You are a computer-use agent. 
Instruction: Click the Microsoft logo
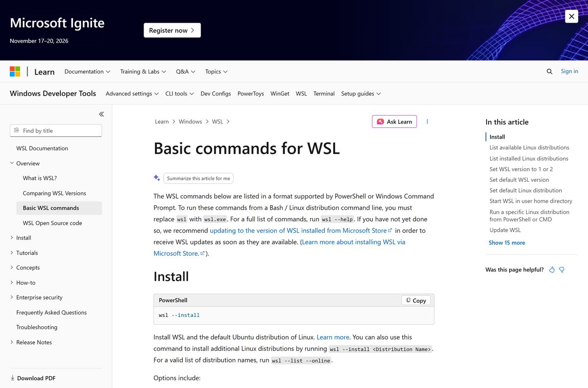[x=15, y=72]
